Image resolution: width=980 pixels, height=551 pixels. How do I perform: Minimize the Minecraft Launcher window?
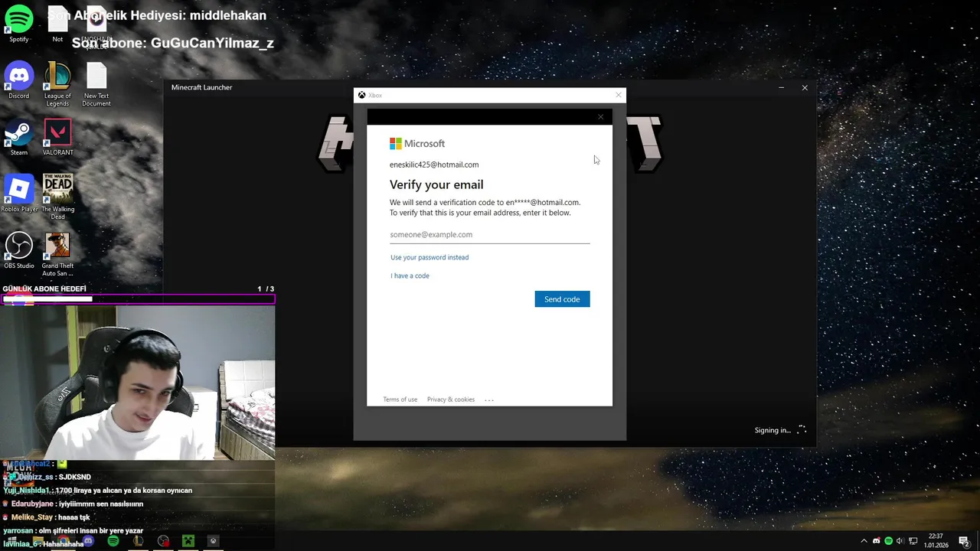click(x=781, y=87)
